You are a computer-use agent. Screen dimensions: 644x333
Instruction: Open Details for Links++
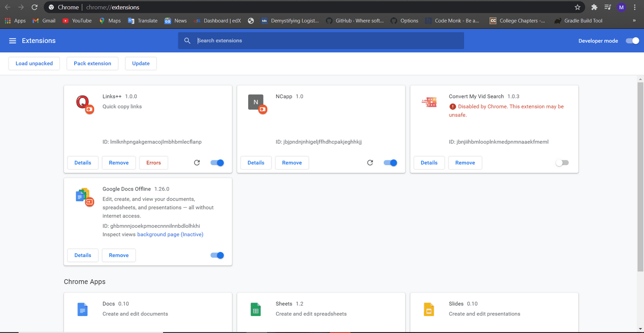(83, 163)
